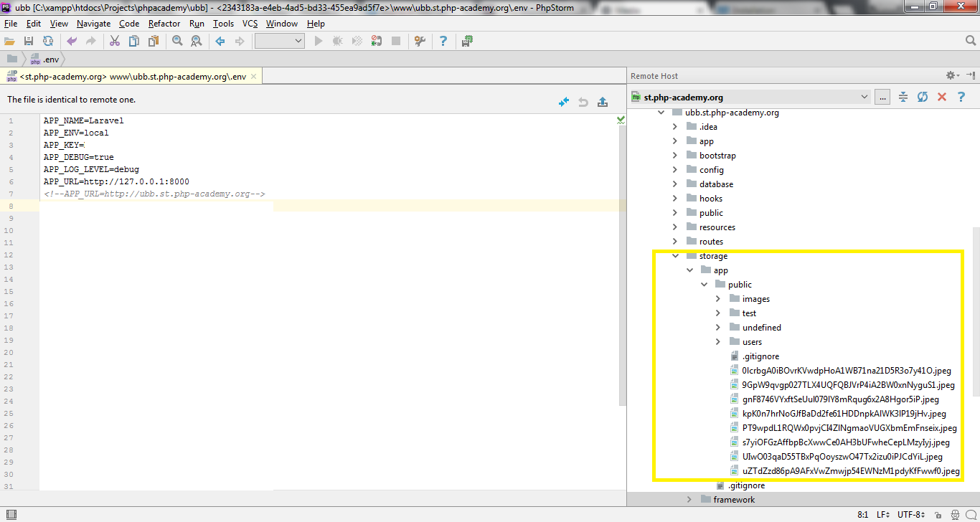Select the undefined folder row
The width and height of the screenshot is (980, 522).
tap(755, 328)
